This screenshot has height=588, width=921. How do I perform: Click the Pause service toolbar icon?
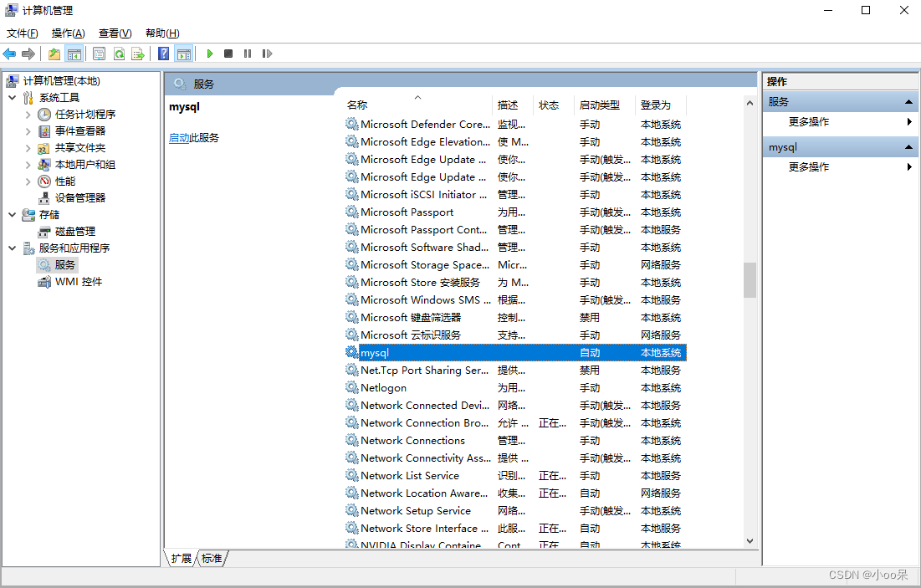pyautogui.click(x=248, y=54)
